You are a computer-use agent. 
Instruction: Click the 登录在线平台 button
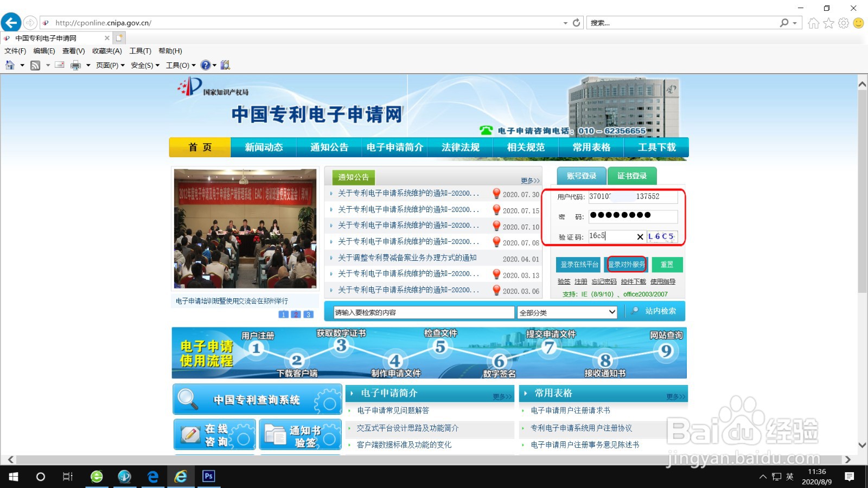(578, 265)
